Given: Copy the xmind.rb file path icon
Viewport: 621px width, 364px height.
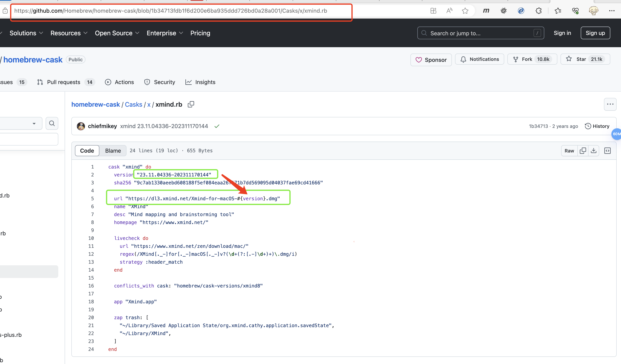Looking at the screenshot, I should tap(191, 104).
